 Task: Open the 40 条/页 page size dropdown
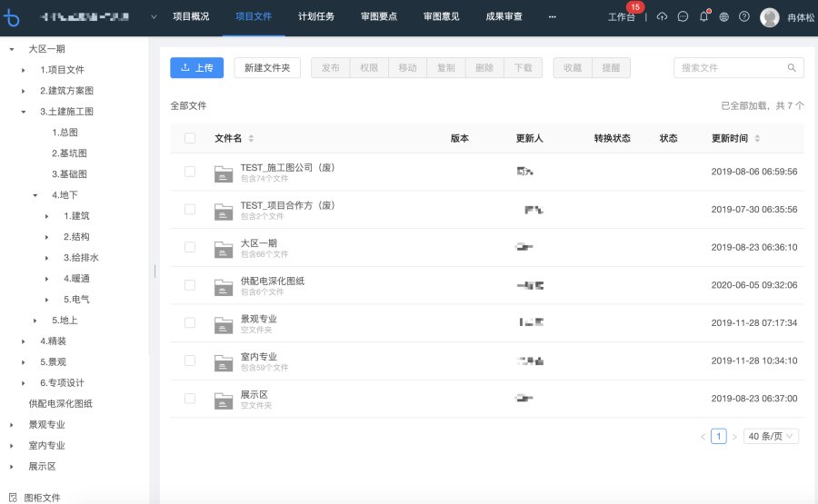tap(771, 436)
